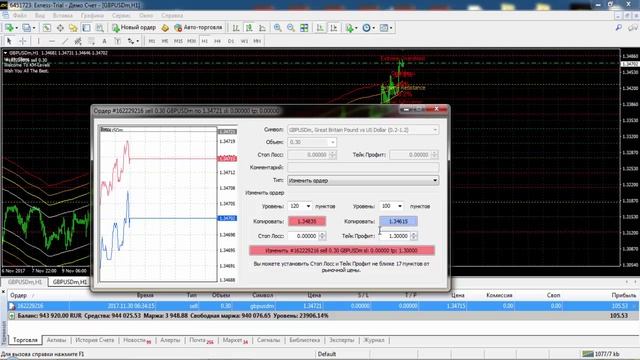Select order row 162229216

(322, 306)
